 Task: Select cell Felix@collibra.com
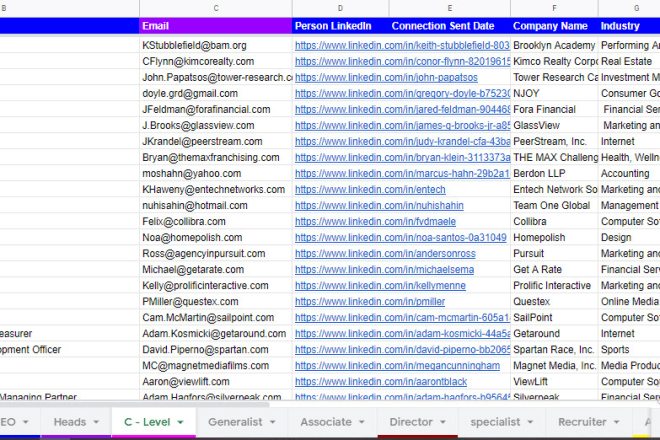tap(216, 221)
